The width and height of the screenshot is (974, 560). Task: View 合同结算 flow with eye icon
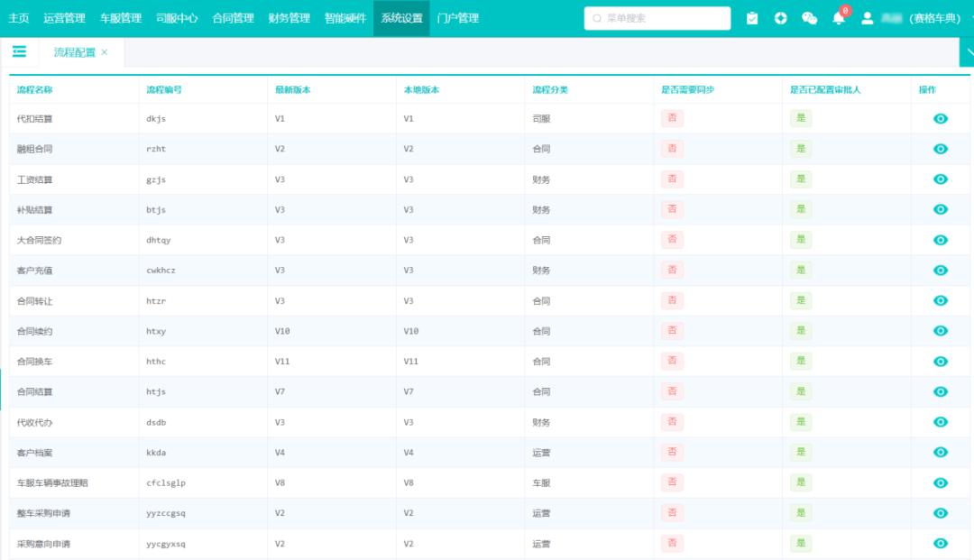(x=941, y=391)
